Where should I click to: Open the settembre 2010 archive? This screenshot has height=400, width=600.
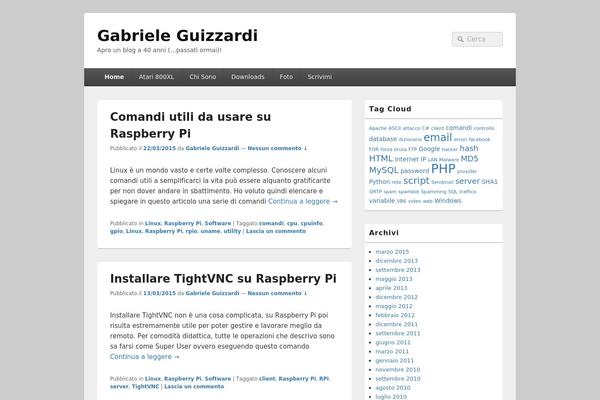[398, 379]
